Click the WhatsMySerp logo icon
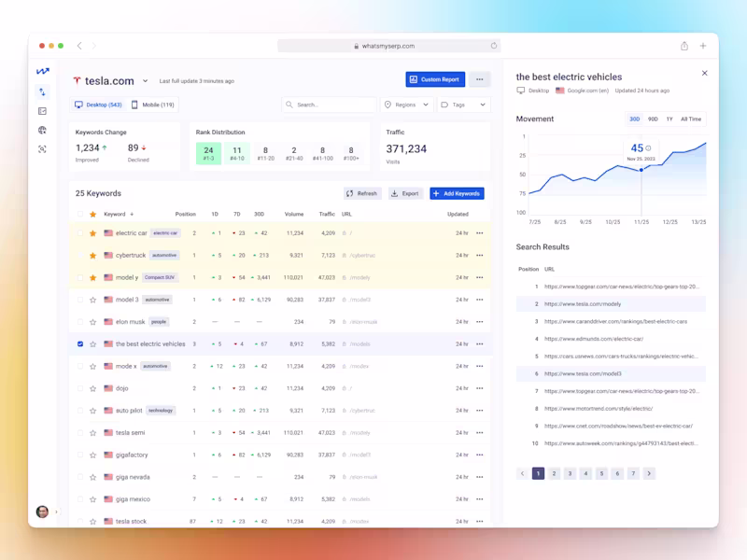The height and width of the screenshot is (560, 747). coord(42,71)
